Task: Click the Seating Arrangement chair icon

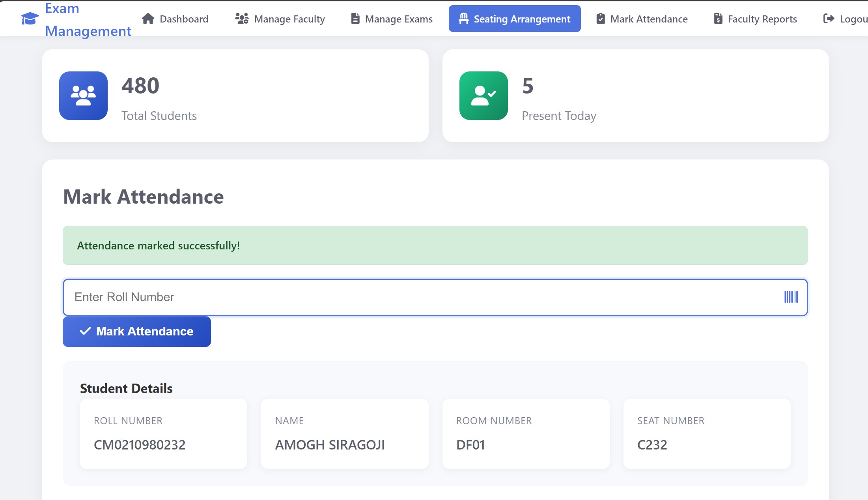Action: (x=464, y=19)
